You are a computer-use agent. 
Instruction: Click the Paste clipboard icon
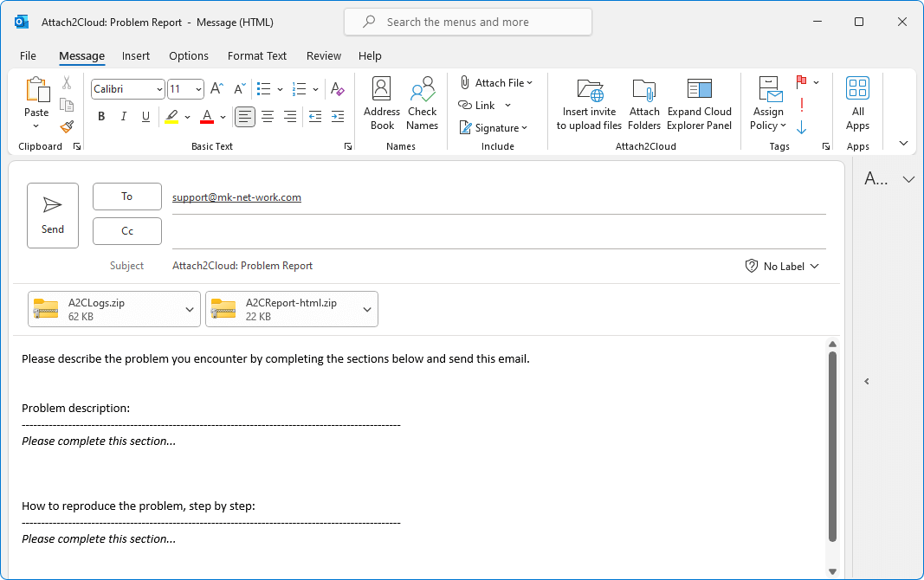coord(36,90)
